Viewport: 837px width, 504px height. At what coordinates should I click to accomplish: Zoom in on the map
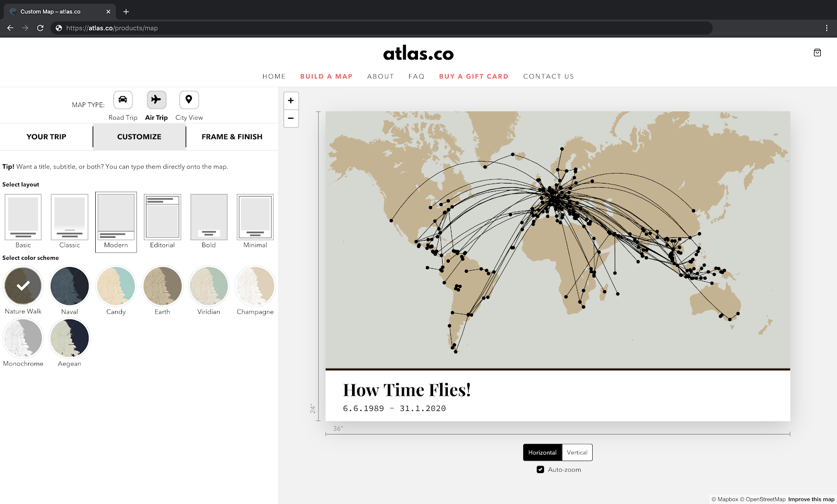291,100
